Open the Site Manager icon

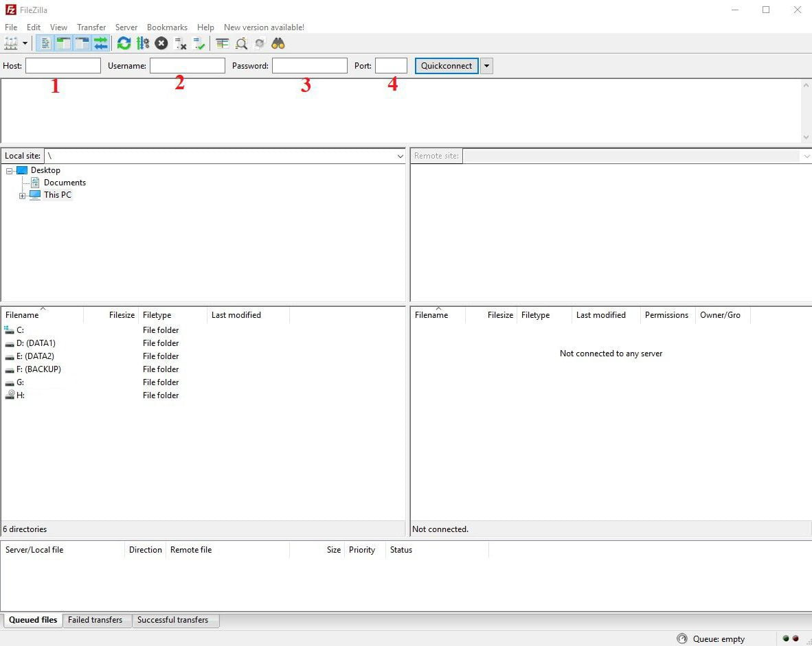point(11,43)
